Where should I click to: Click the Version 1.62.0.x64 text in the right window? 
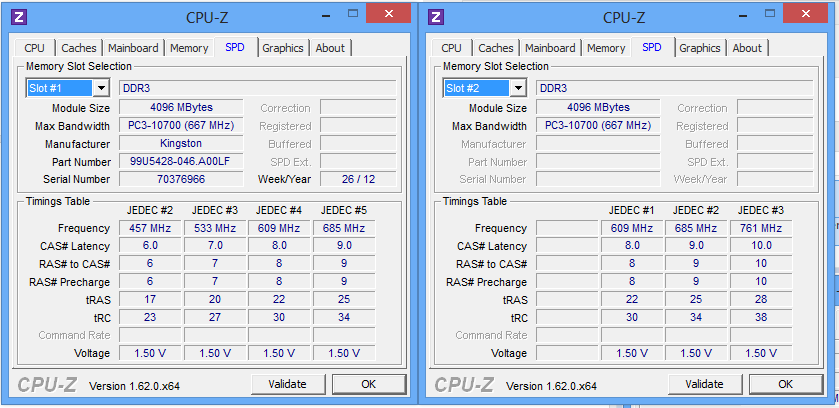(551, 386)
